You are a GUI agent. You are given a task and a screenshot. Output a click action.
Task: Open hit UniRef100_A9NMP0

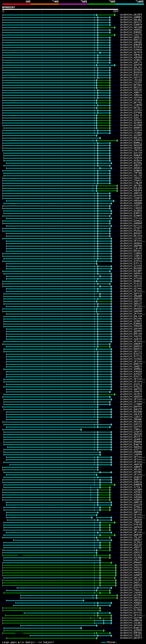tap(131, 17)
